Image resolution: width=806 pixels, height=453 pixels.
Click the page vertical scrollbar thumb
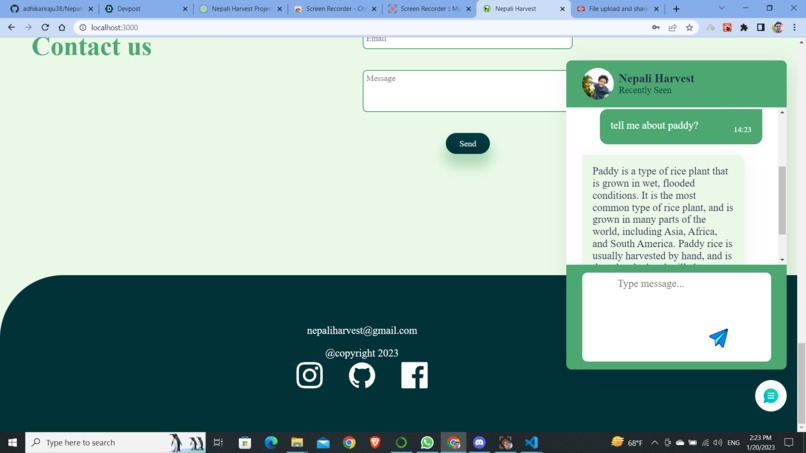(801, 383)
